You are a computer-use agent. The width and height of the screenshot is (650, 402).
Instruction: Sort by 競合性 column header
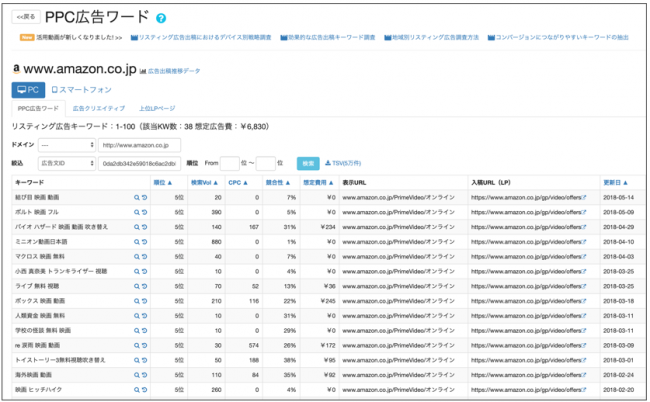pyautogui.click(x=278, y=182)
